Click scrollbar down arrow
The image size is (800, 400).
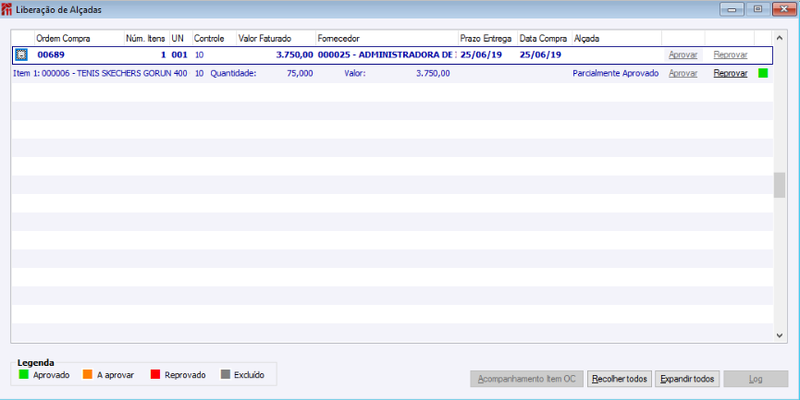point(779,335)
